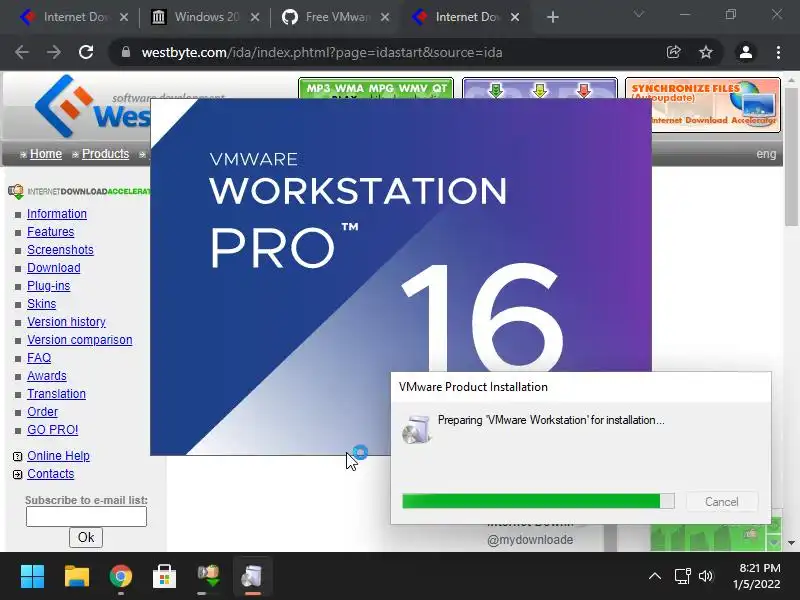
Task: Open File Explorer from the taskbar
Action: click(77, 577)
